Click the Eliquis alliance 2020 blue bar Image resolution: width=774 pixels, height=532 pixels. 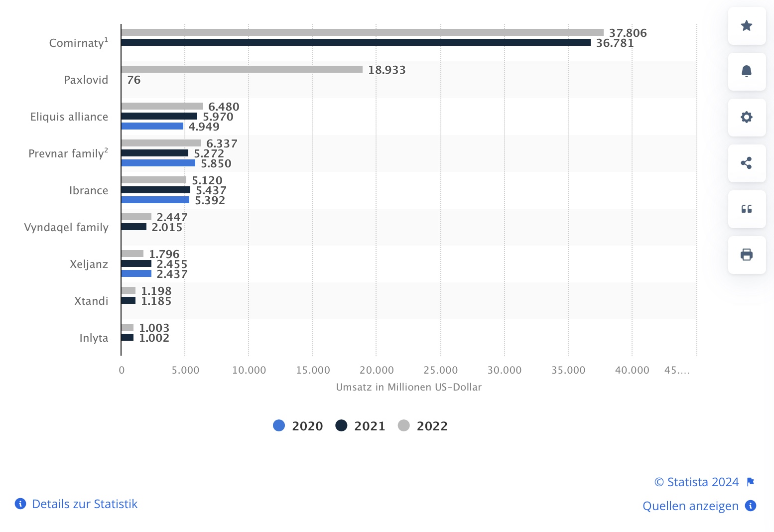point(152,126)
